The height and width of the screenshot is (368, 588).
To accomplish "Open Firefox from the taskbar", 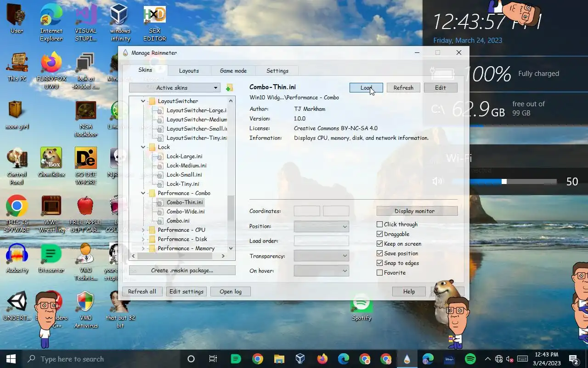I will click(322, 359).
